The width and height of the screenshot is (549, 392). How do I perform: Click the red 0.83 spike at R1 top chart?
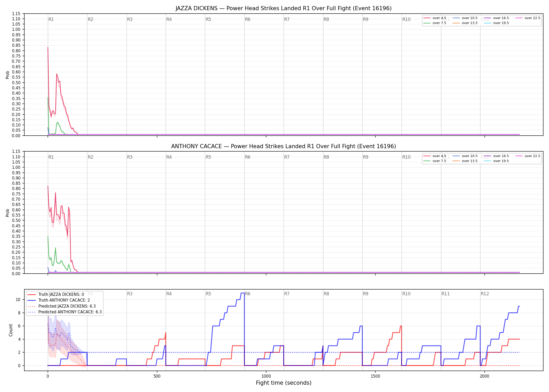point(48,48)
